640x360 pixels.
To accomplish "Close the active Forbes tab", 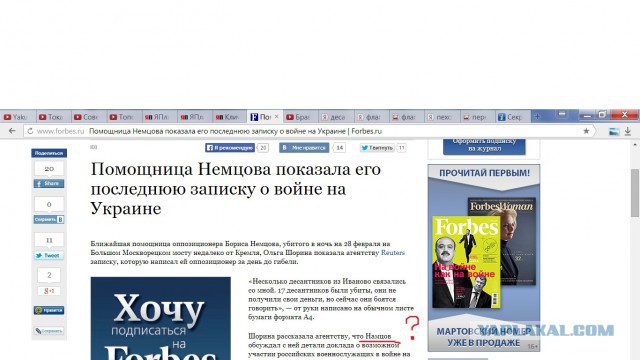I will pos(276,117).
